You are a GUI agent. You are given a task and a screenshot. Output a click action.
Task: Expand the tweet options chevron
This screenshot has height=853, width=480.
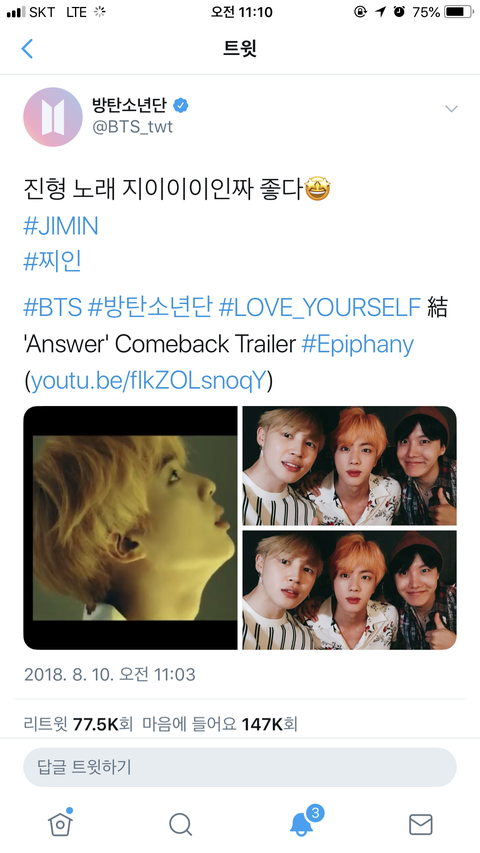(x=451, y=109)
